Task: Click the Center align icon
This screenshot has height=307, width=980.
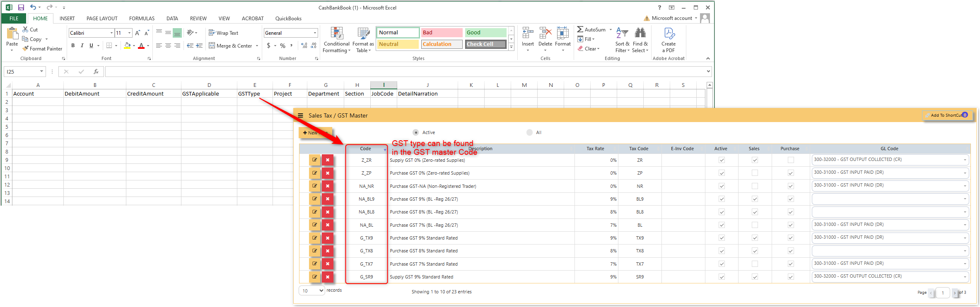Action: (x=168, y=46)
